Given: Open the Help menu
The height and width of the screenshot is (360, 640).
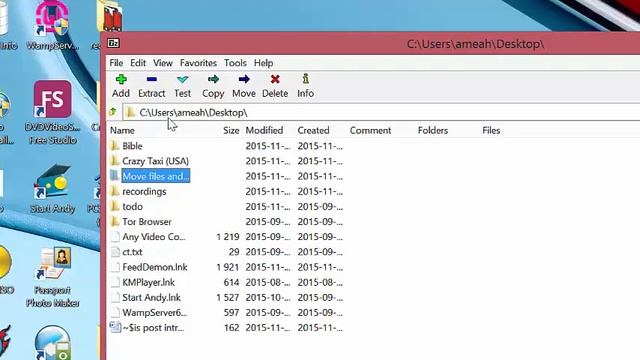Looking at the screenshot, I should coord(263,63).
